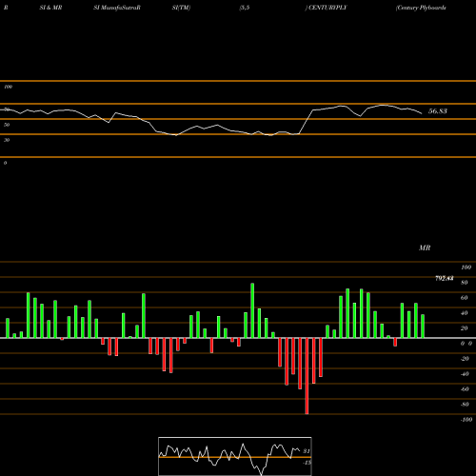Viewport: 476px width, 476px height.
Task: Click the (5,5 parameter text in header
Action: [x=245, y=8]
